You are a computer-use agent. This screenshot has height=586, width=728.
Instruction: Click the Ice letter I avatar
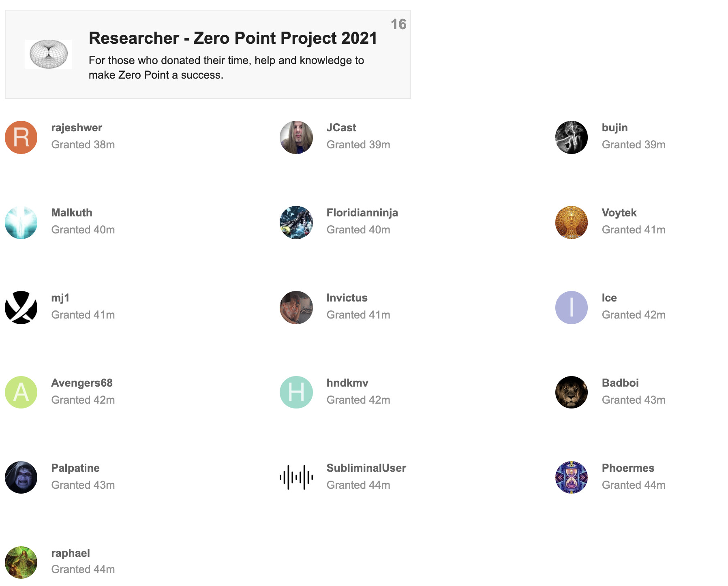point(572,308)
